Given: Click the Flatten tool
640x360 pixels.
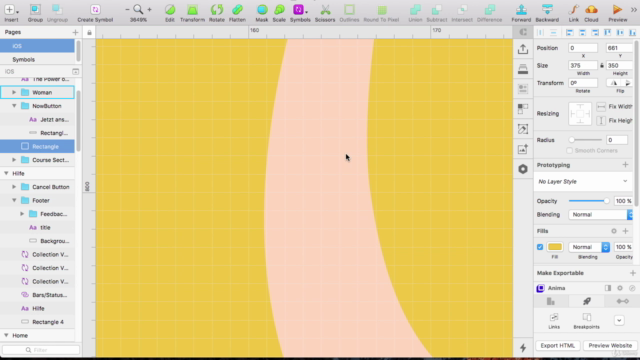Looking at the screenshot, I should click(x=237, y=13).
